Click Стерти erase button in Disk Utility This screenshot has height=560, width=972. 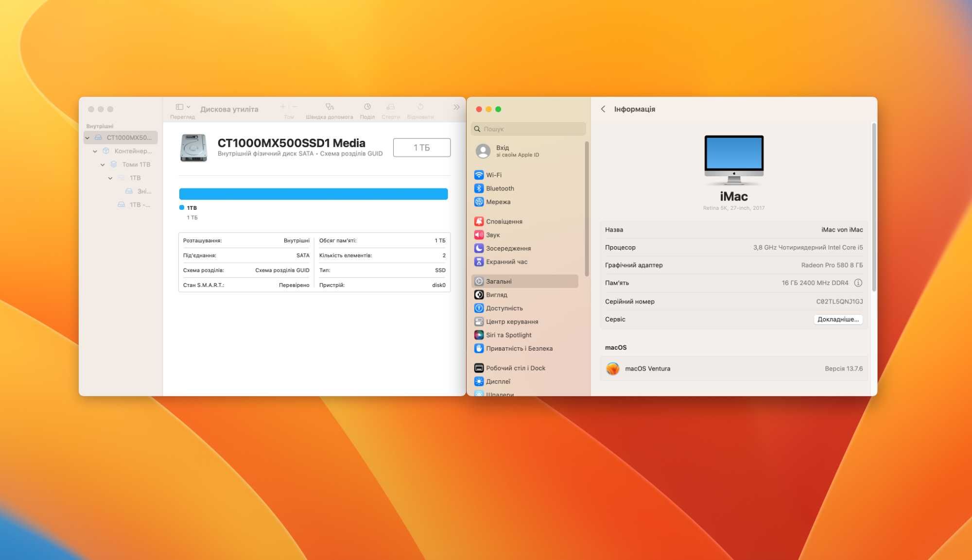click(391, 111)
